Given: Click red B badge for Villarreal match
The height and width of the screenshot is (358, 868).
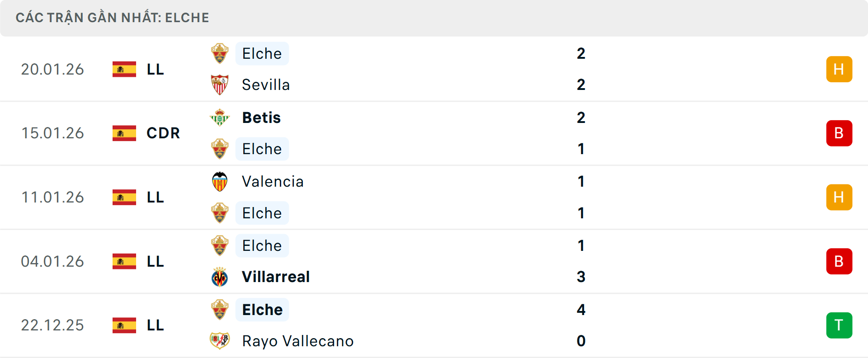Looking at the screenshot, I should [x=839, y=261].
